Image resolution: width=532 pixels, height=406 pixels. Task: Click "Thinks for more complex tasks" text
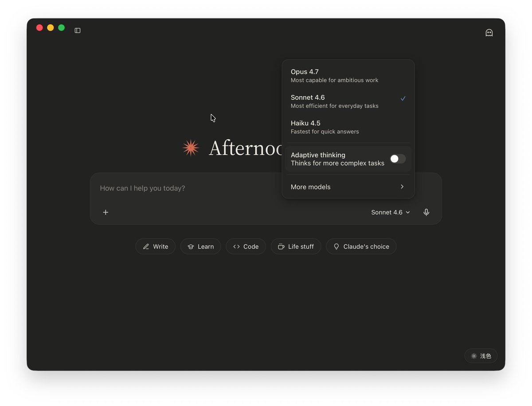coord(337,163)
